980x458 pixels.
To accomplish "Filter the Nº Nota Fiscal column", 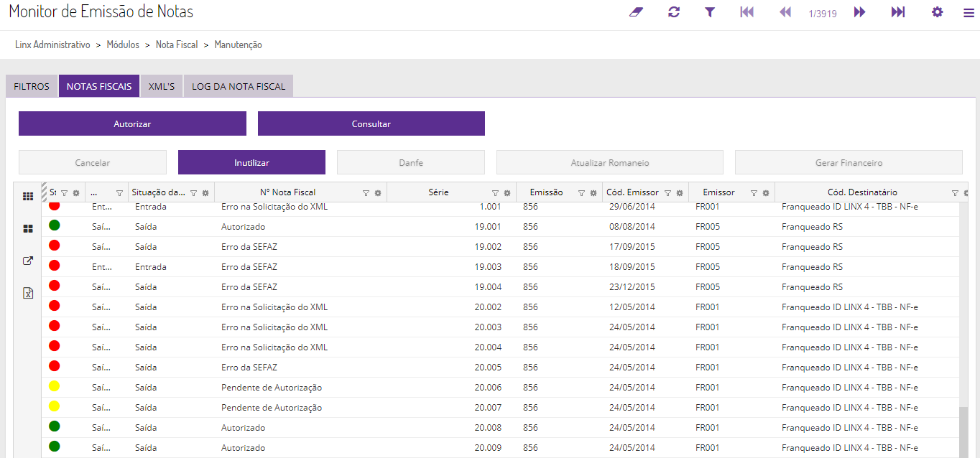I will coord(366,193).
